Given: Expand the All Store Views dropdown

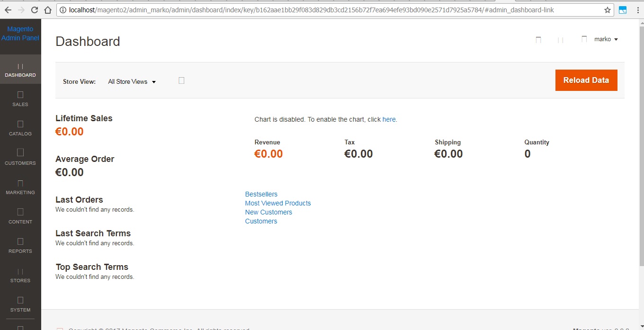Looking at the screenshot, I should click(x=132, y=82).
